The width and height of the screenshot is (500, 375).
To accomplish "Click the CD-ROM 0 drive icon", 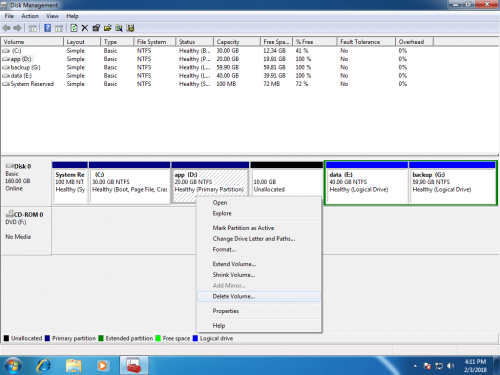I will tap(9, 214).
